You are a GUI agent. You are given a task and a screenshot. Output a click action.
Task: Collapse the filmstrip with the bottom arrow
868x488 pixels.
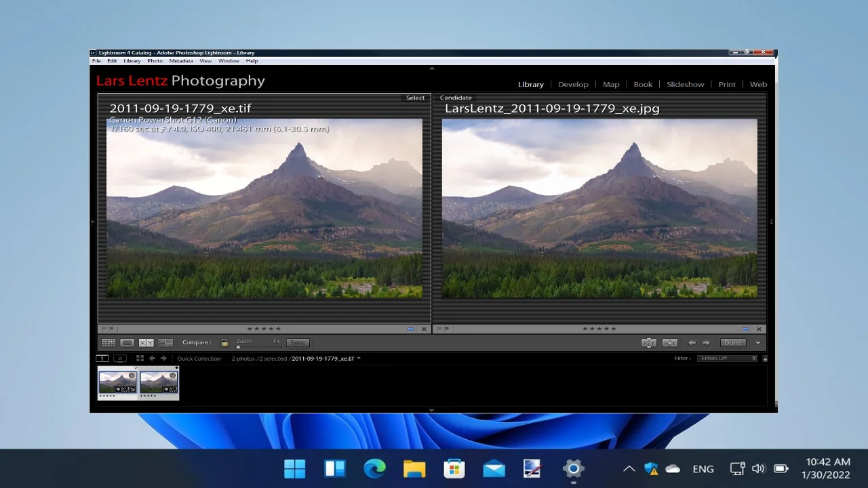coord(432,409)
